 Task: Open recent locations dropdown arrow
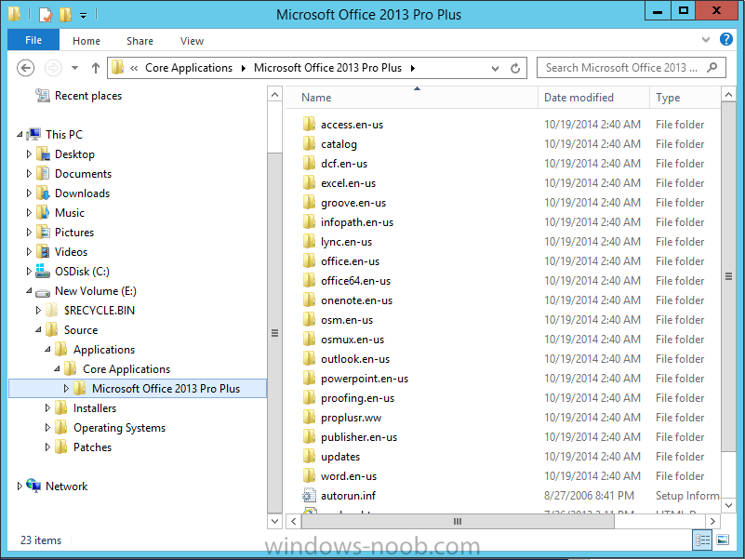pos(74,68)
